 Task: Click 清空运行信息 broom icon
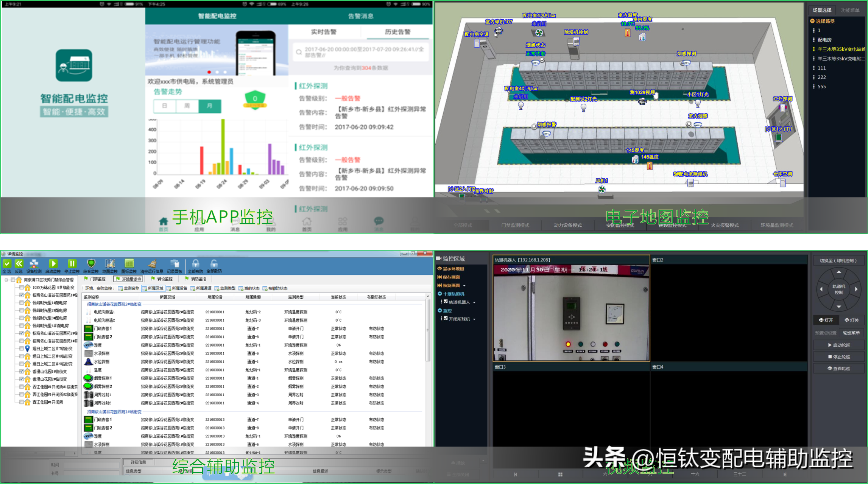pyautogui.click(x=152, y=263)
